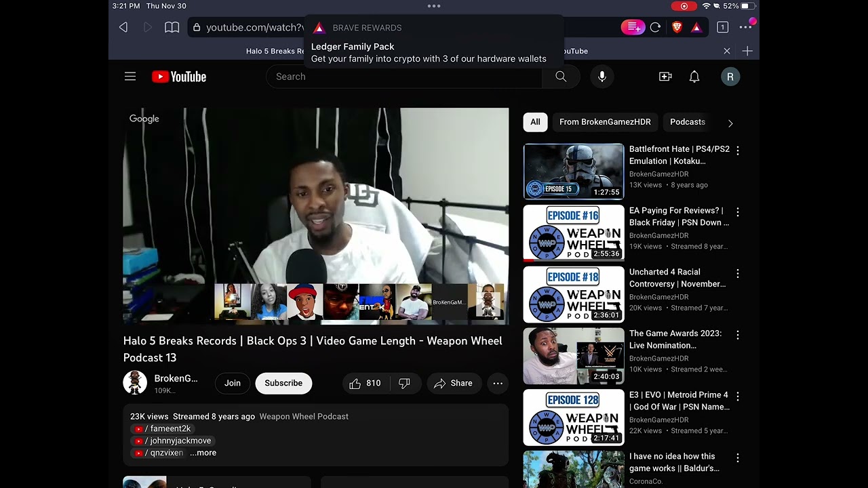Add a new browser tab
Screen dimensions: 868x488
747,51
